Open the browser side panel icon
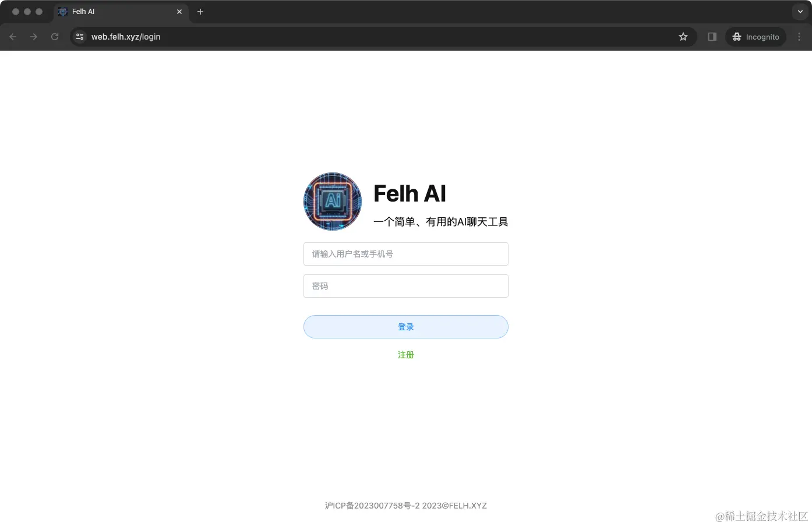Image resolution: width=812 pixels, height=526 pixels. point(711,37)
